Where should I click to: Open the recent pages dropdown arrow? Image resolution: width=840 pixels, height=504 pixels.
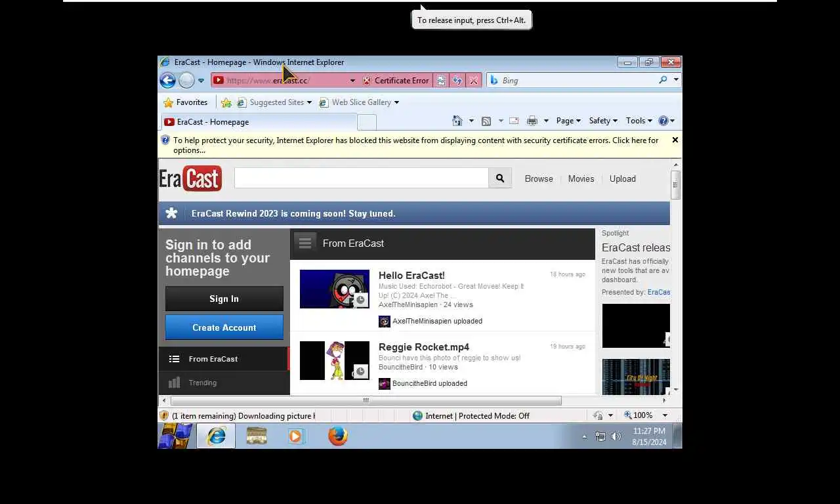pyautogui.click(x=201, y=81)
